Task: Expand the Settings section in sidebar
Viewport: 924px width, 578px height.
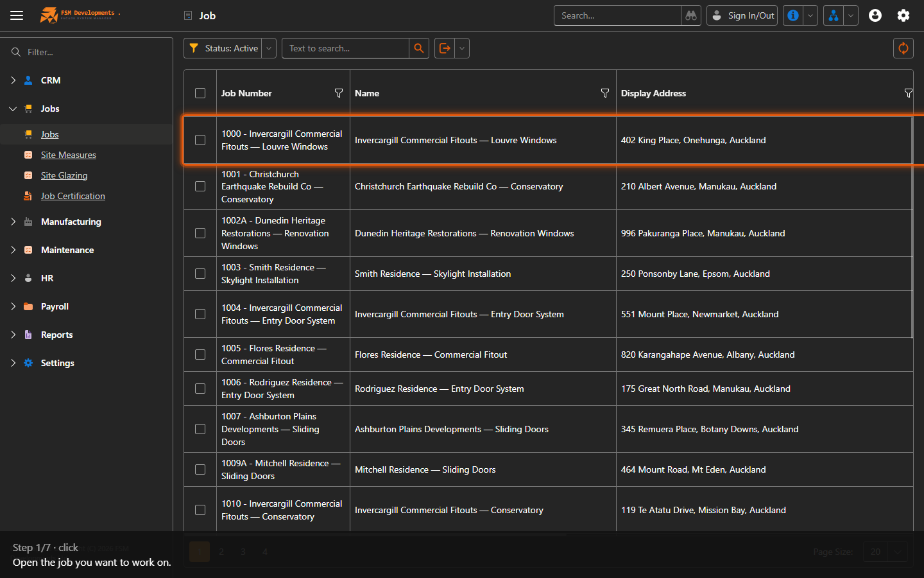Action: 13,363
